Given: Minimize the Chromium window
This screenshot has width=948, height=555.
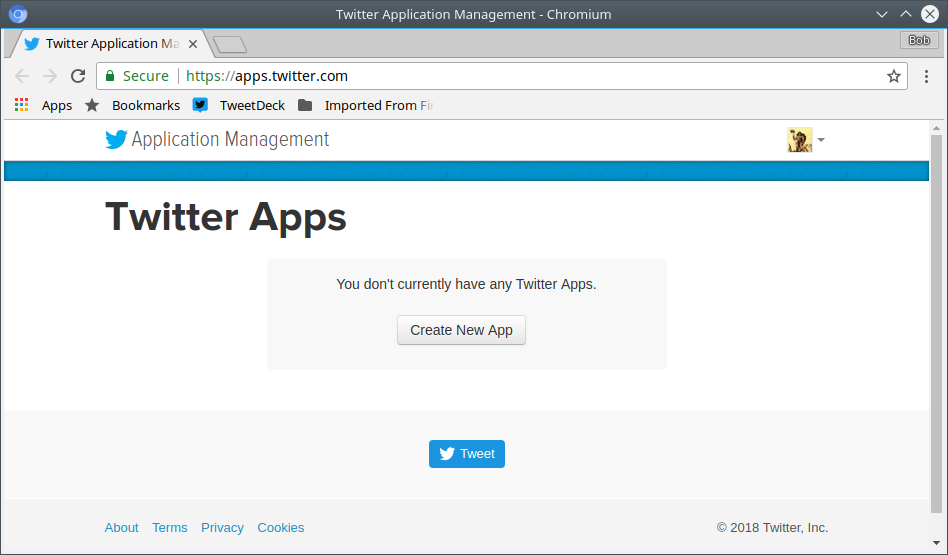Looking at the screenshot, I should pyautogui.click(x=882, y=14).
